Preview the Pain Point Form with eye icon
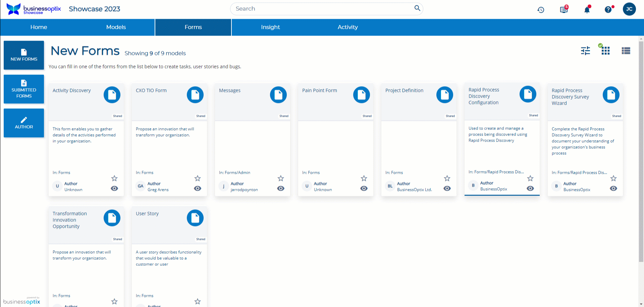Screen dimensions: 644x307 [364, 188]
